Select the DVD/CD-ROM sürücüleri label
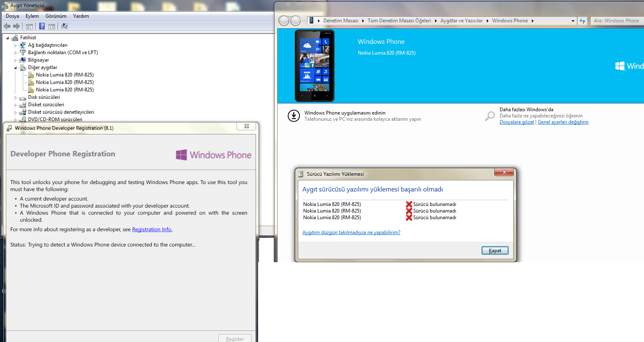Viewport: 644px width, 342px height. [55, 120]
